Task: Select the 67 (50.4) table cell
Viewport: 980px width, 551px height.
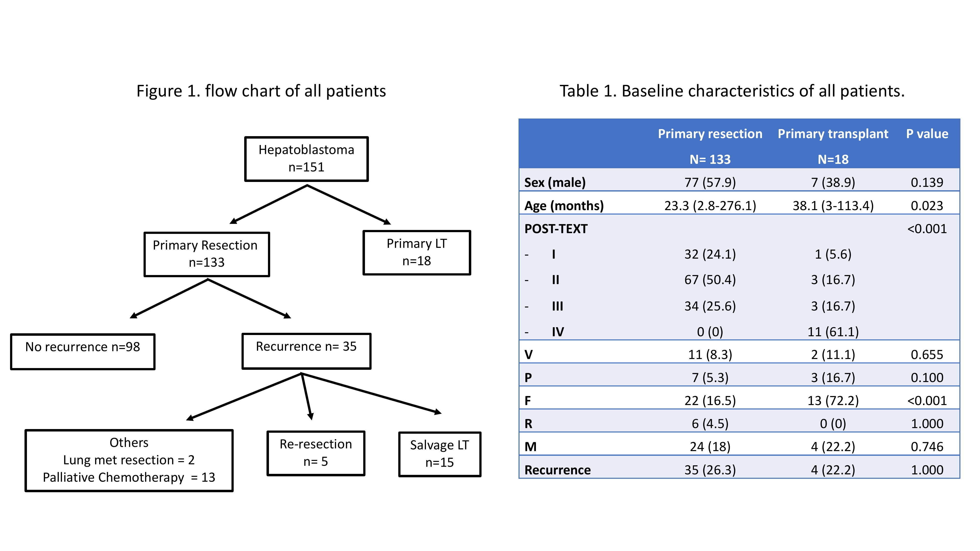Action: [x=710, y=280]
